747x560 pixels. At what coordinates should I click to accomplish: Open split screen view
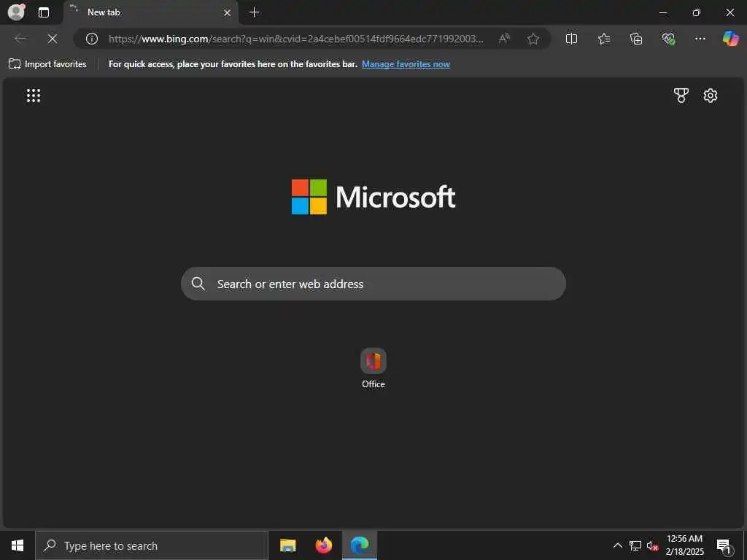(571, 39)
